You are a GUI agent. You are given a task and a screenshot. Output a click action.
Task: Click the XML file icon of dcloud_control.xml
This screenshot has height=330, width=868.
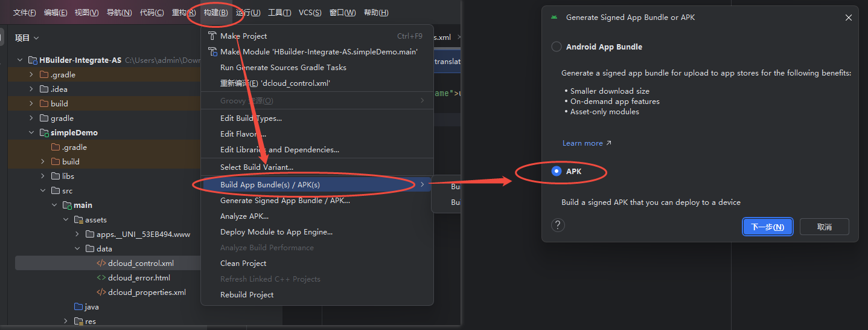[x=101, y=263]
